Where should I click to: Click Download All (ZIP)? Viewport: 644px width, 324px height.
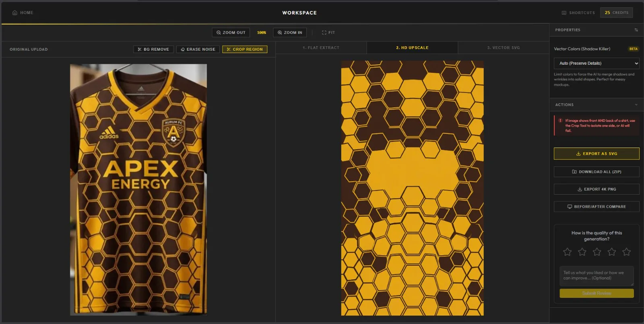597,172
